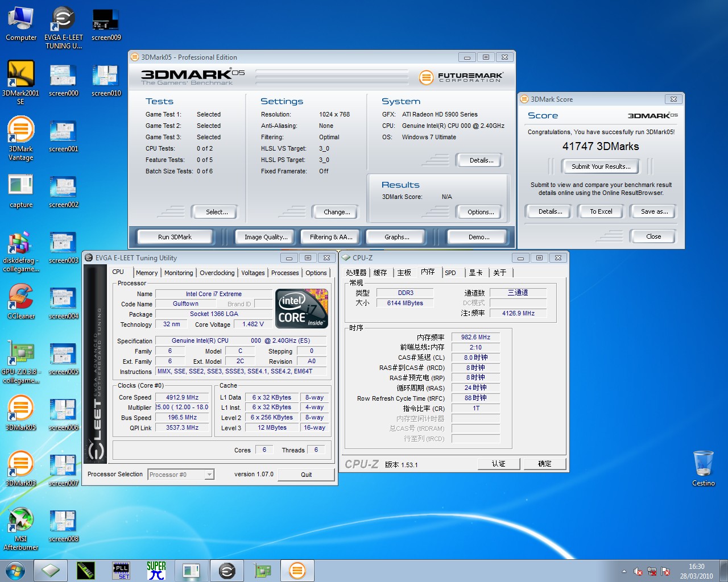Viewport: 728px width, 582px height.
Task: Click Options button under Results
Action: 481,212
